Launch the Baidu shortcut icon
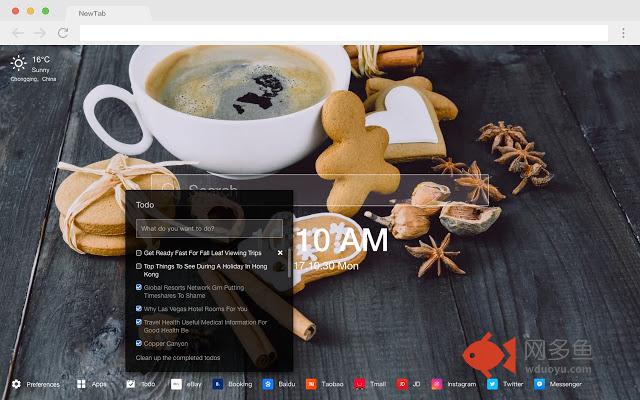 coord(268,384)
